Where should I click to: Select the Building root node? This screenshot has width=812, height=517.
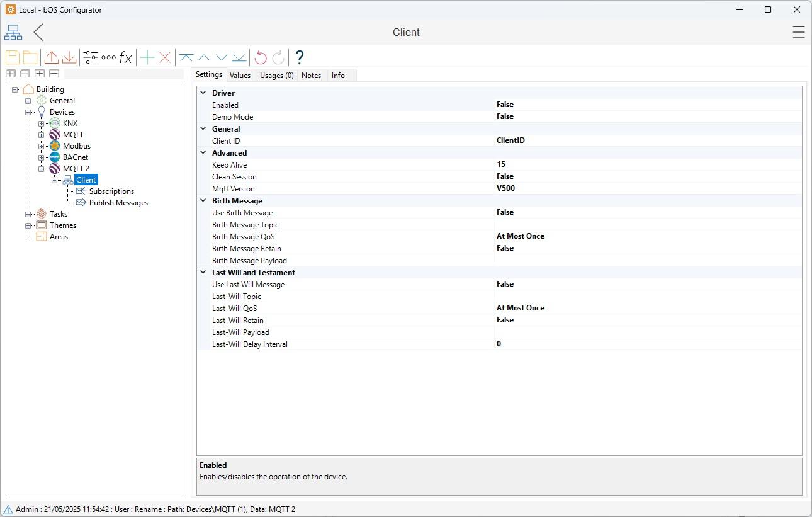point(50,89)
